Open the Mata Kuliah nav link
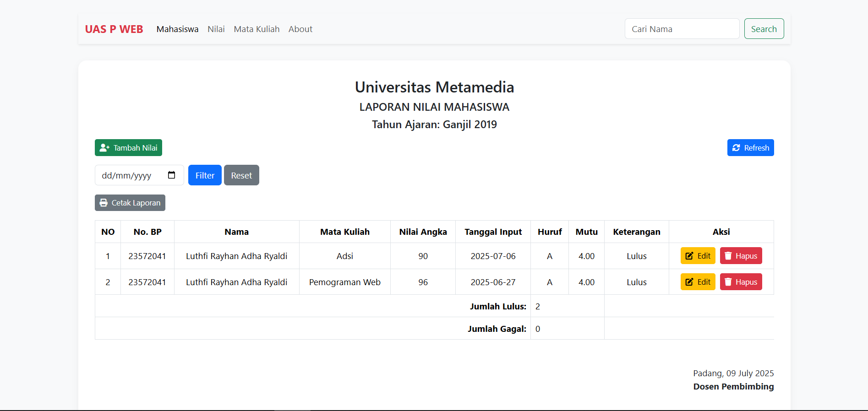The height and width of the screenshot is (411, 868). click(x=257, y=29)
